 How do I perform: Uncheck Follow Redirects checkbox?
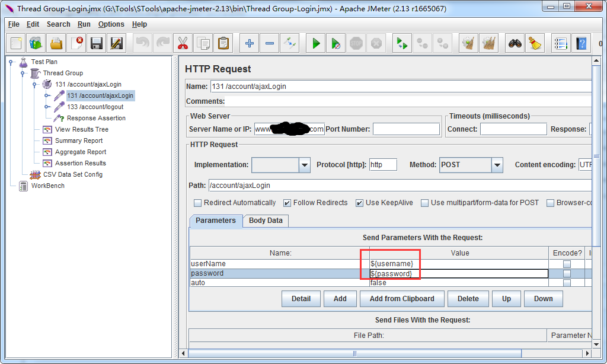(287, 203)
